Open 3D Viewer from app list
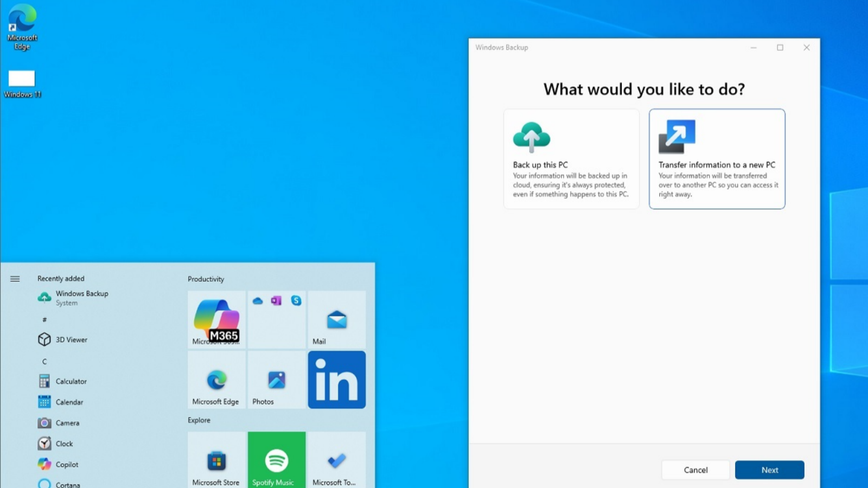 click(x=71, y=340)
